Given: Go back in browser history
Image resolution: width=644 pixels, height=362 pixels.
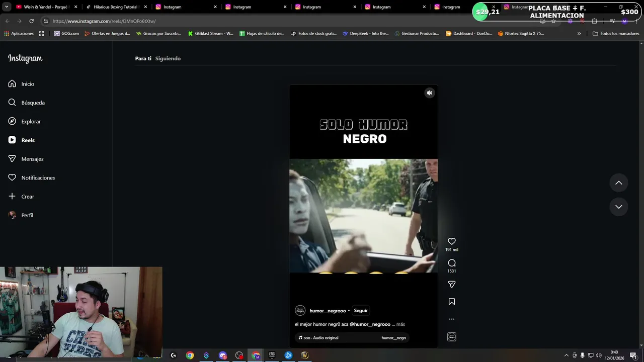Looking at the screenshot, I should tap(7, 21).
